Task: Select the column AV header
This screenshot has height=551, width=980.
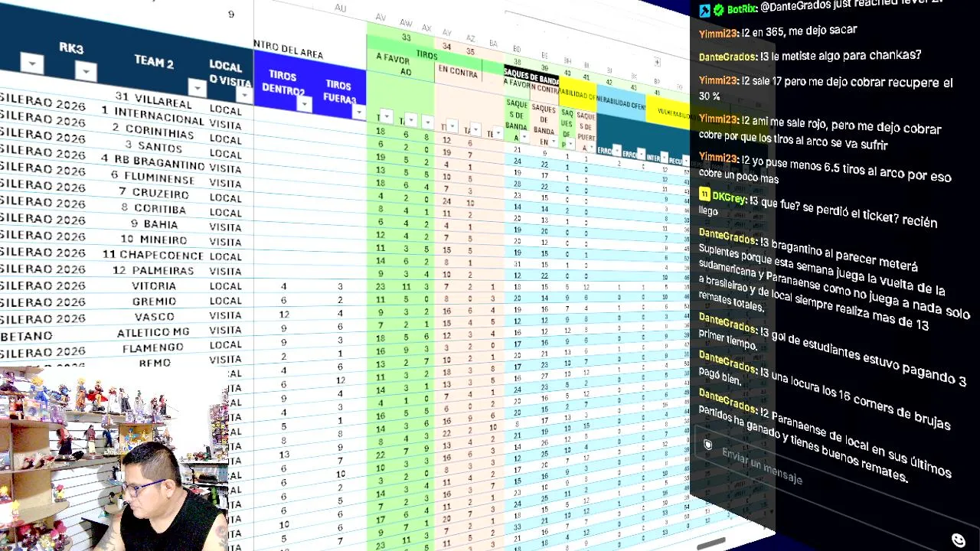Action: (x=381, y=17)
